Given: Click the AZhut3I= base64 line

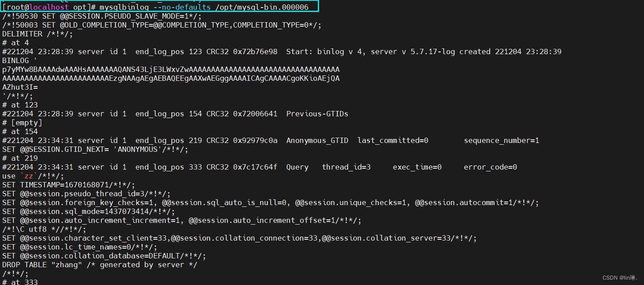Looking at the screenshot, I should click(20, 87).
